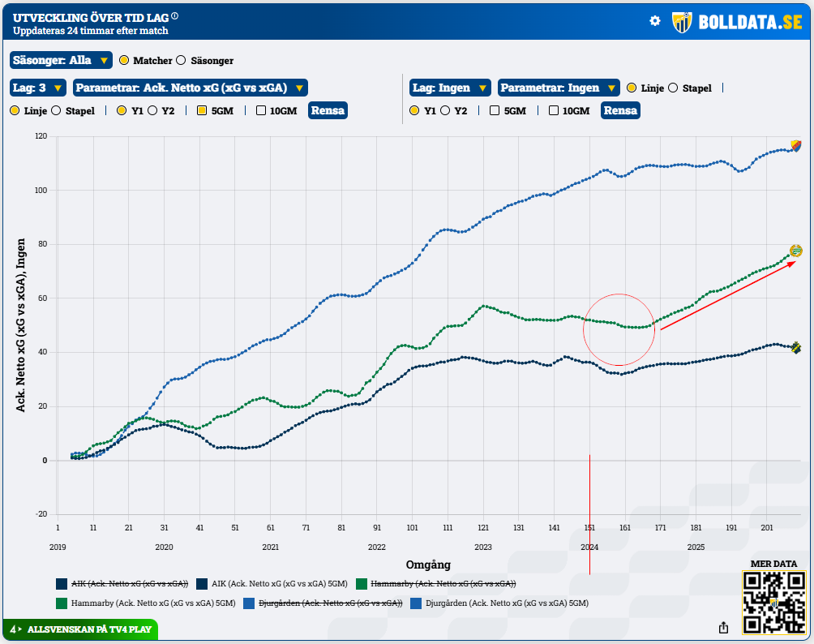Click the MER DATA QR code
This screenshot has width=814, height=644.
coord(773,602)
